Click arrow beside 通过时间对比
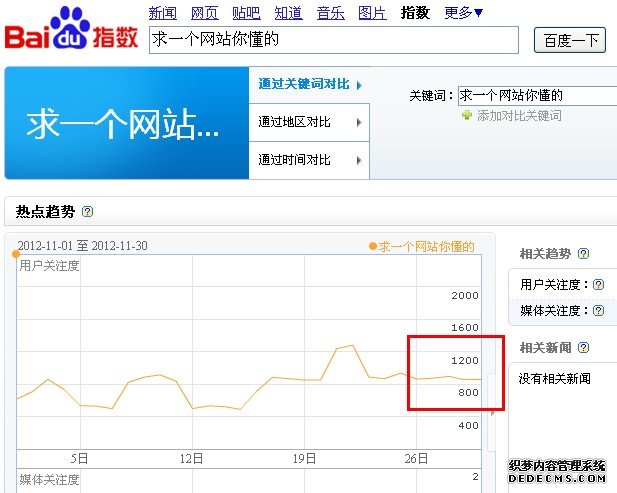 click(358, 160)
